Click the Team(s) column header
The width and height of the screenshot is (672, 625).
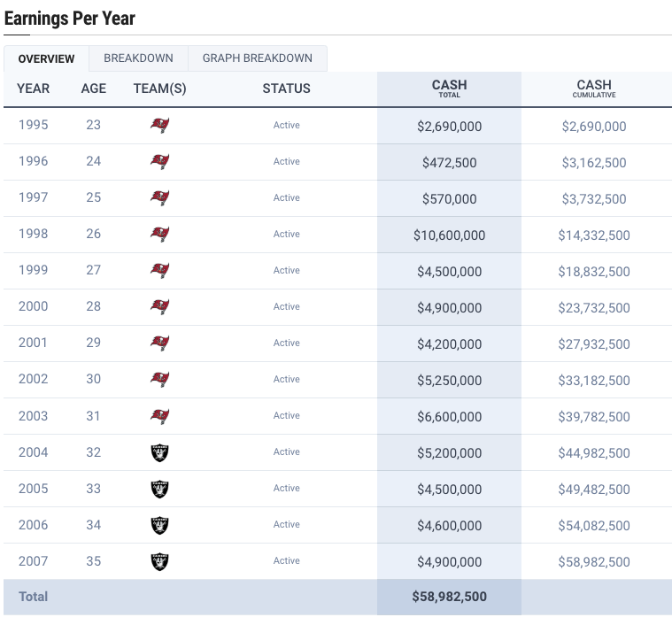click(159, 89)
